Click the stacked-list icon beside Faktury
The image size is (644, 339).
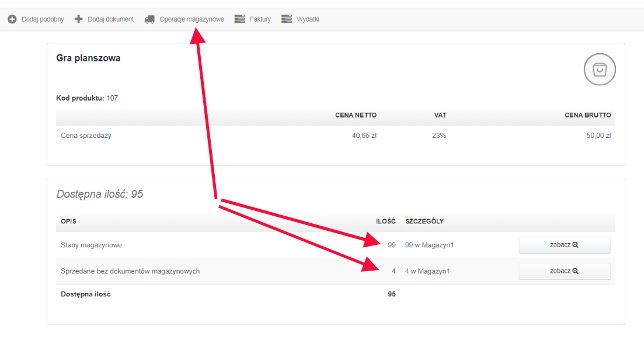(239, 19)
